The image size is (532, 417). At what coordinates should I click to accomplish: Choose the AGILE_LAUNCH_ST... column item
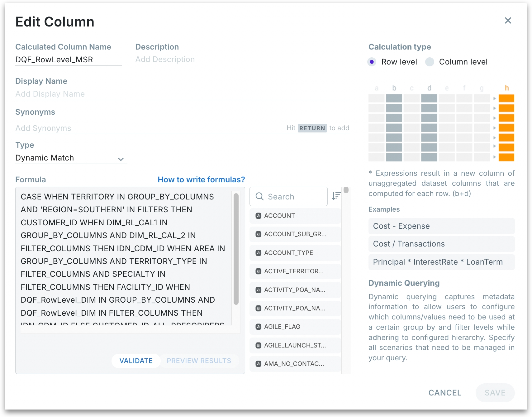coord(295,345)
